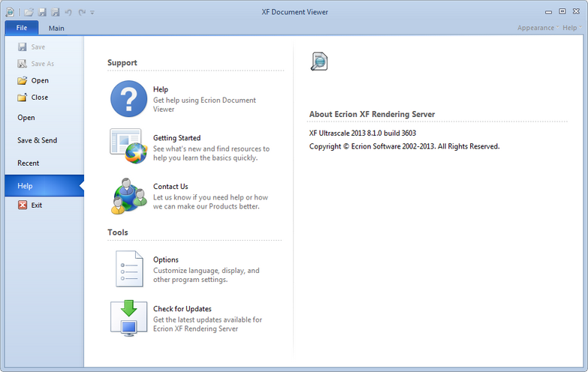This screenshot has width=588, height=372.
Task: Minimize the XF Document Viewer window
Action: [548, 12]
